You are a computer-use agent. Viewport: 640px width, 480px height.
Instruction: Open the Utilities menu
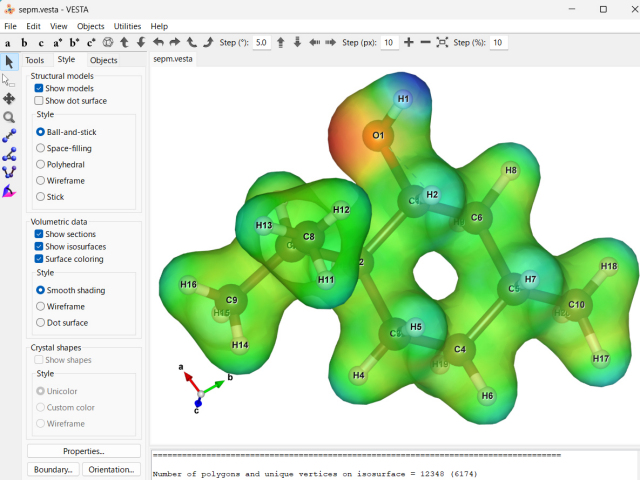(127, 26)
